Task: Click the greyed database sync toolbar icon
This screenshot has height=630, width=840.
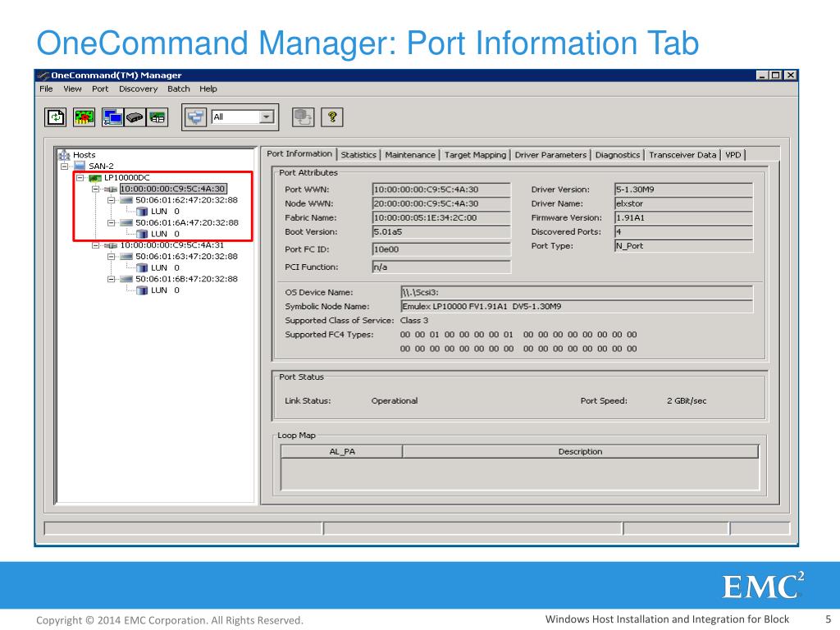Action: pos(304,117)
